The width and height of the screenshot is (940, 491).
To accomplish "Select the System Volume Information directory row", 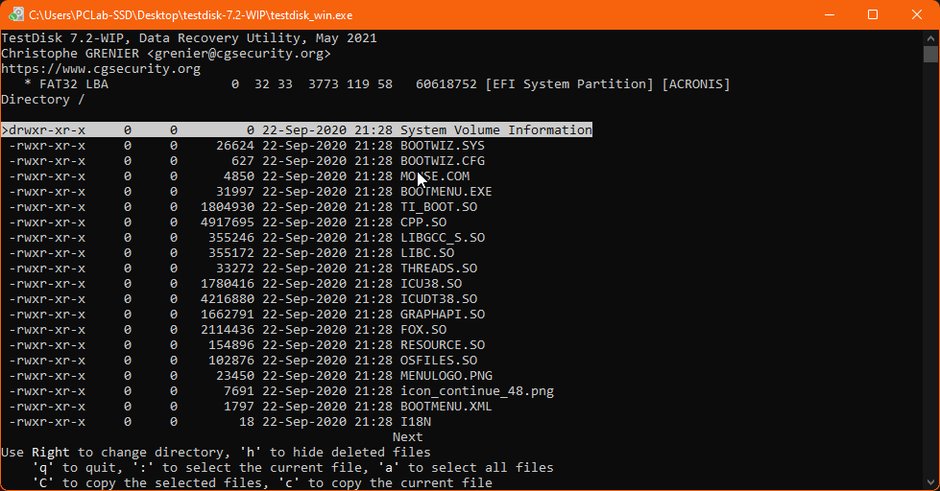I will pyautogui.click(x=297, y=130).
